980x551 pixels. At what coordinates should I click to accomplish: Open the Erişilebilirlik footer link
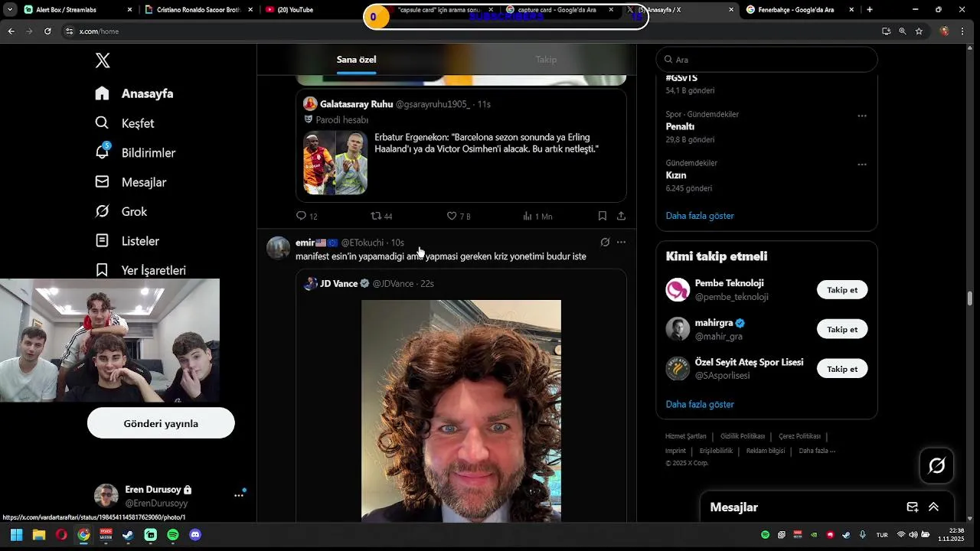[x=716, y=451]
